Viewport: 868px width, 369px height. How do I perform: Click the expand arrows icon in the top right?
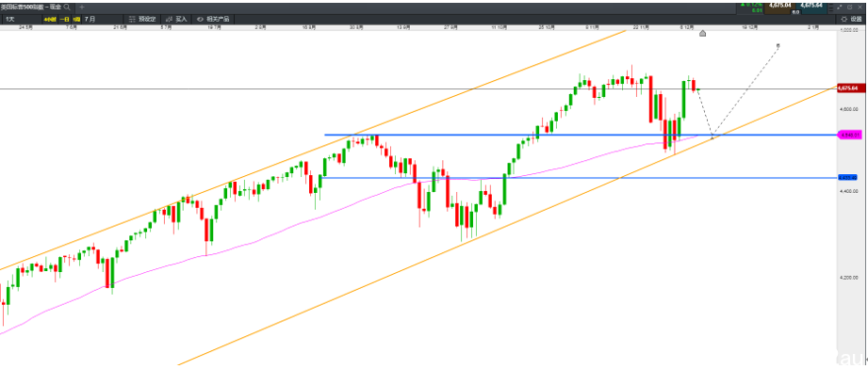point(839,8)
